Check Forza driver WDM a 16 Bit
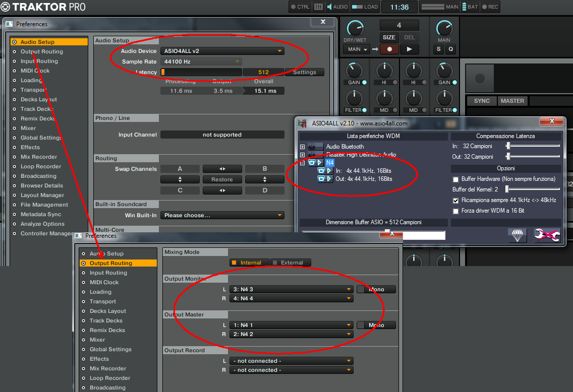 455,211
